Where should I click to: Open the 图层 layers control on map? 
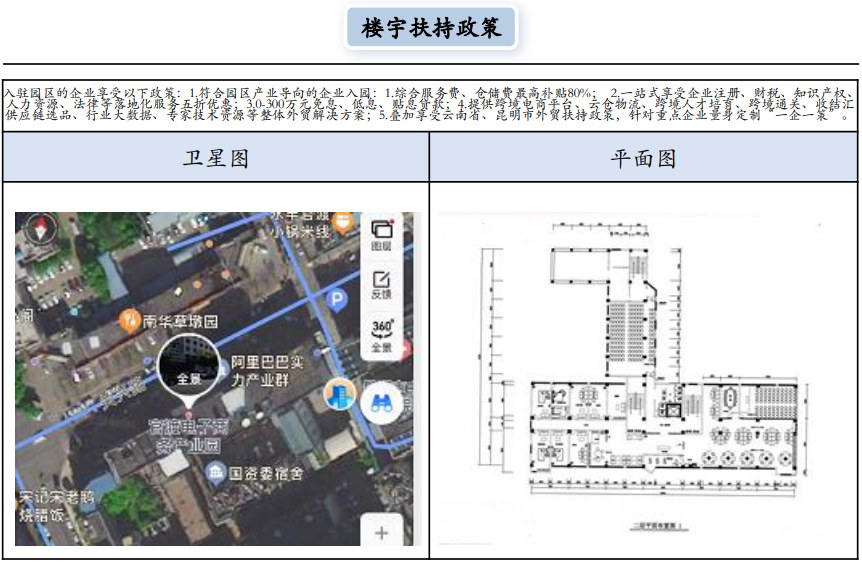click(x=382, y=235)
